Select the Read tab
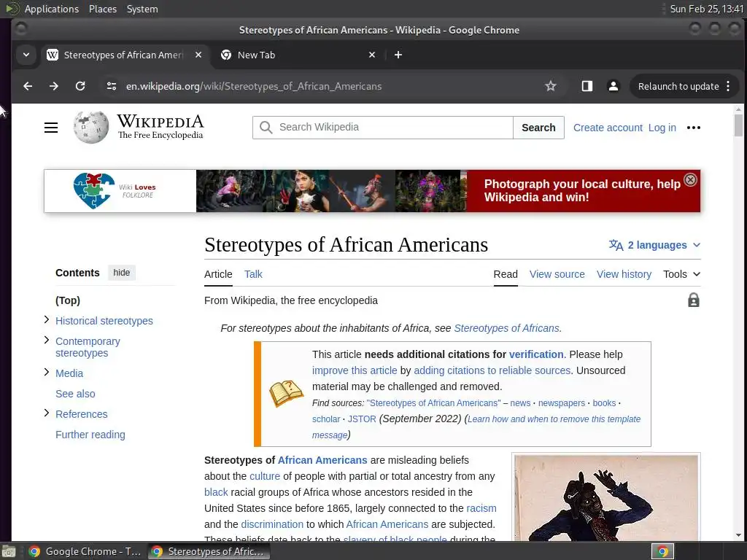 click(x=506, y=274)
